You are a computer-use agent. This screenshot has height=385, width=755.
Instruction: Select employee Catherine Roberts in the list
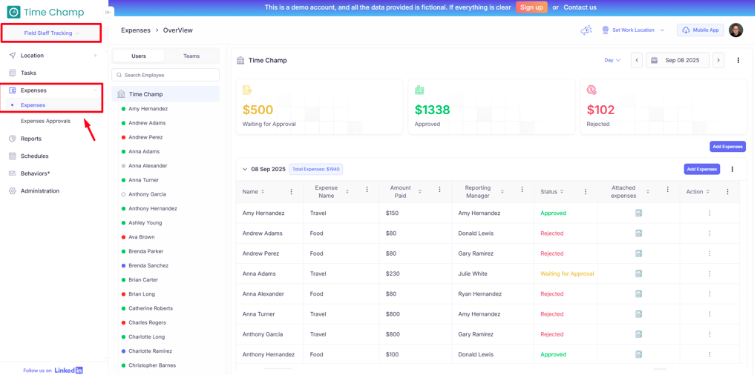click(x=150, y=308)
